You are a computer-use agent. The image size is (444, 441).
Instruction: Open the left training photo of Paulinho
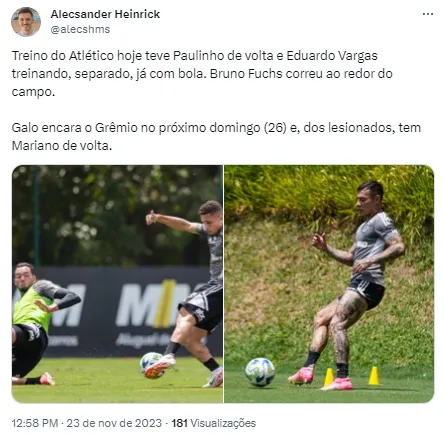117,284
